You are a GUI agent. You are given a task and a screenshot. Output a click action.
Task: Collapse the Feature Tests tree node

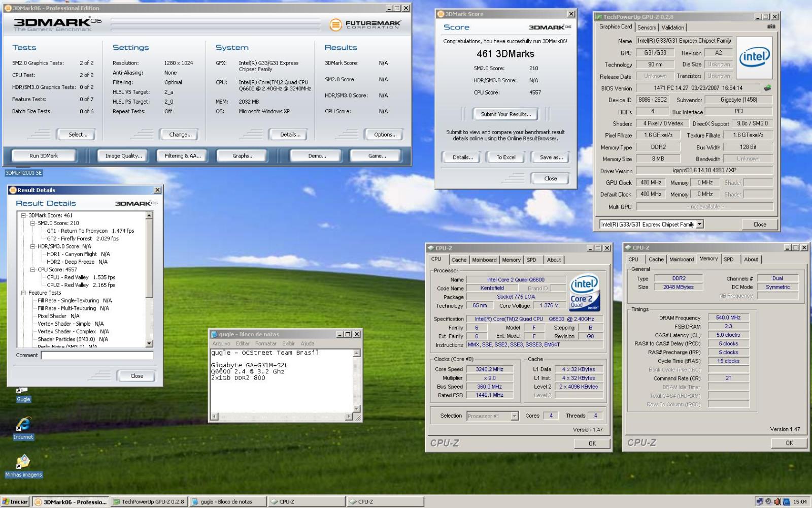tap(23, 293)
